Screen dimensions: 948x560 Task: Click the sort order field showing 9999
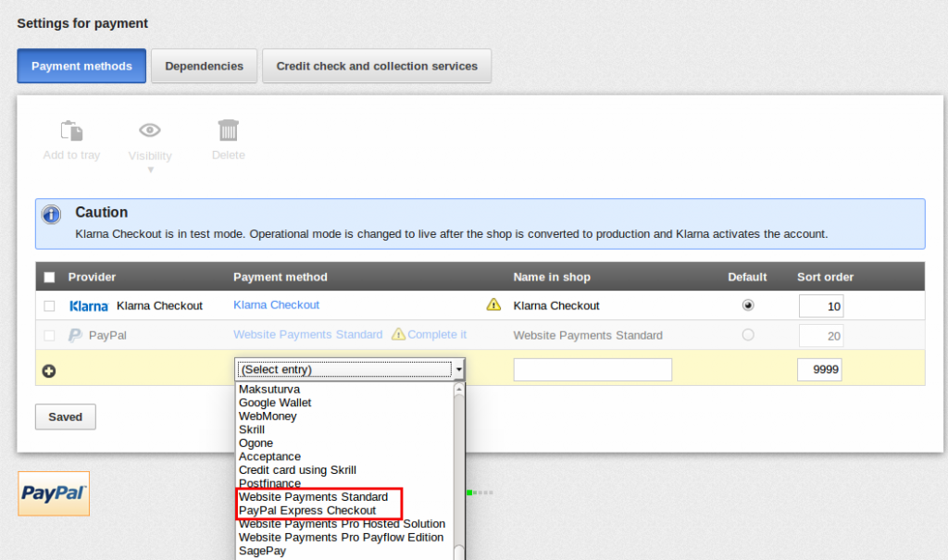[820, 369]
